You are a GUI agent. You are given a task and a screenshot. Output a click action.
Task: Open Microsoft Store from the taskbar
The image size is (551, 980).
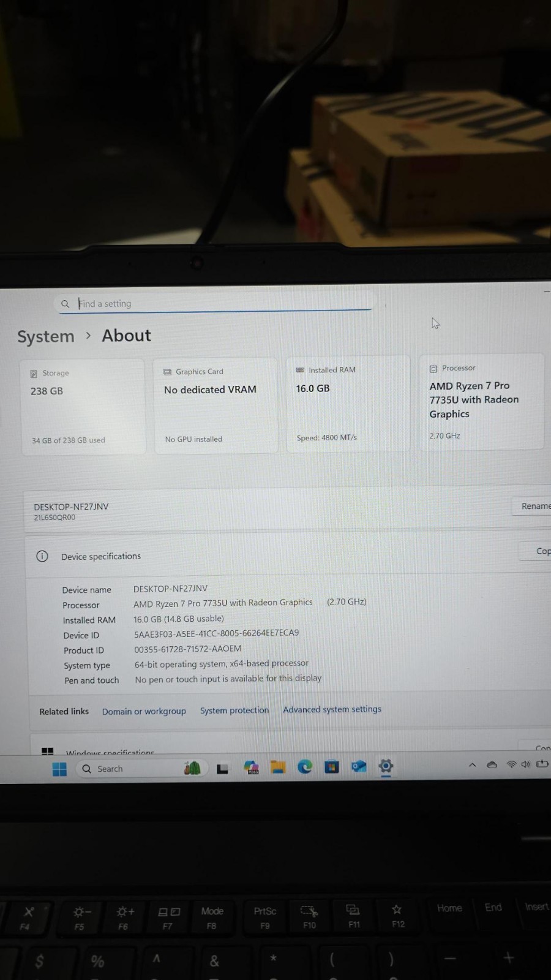[332, 766]
